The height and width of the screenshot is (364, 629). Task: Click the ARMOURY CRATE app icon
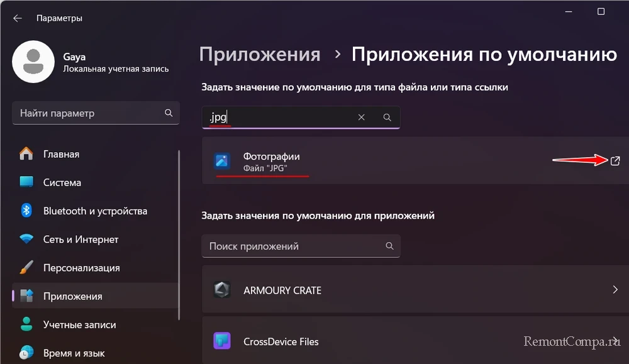[222, 289]
